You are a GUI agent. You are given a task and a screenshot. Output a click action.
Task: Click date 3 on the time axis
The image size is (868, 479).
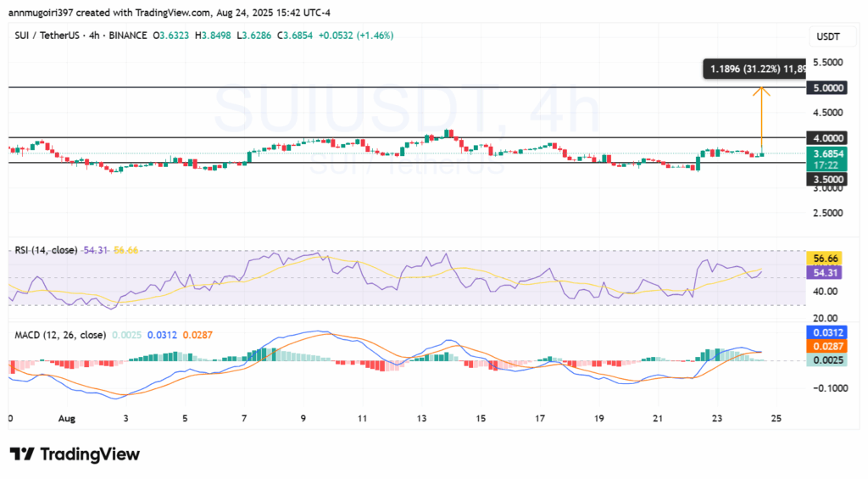coord(125,419)
